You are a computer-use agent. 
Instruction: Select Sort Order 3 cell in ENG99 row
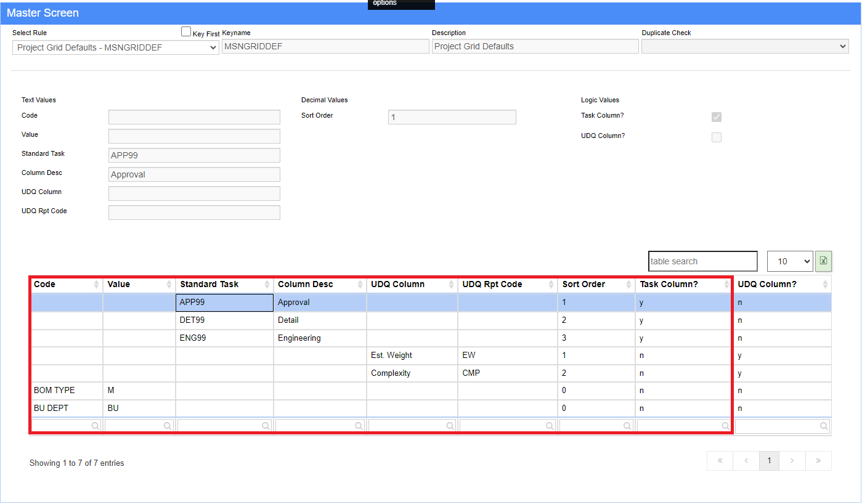pos(596,338)
